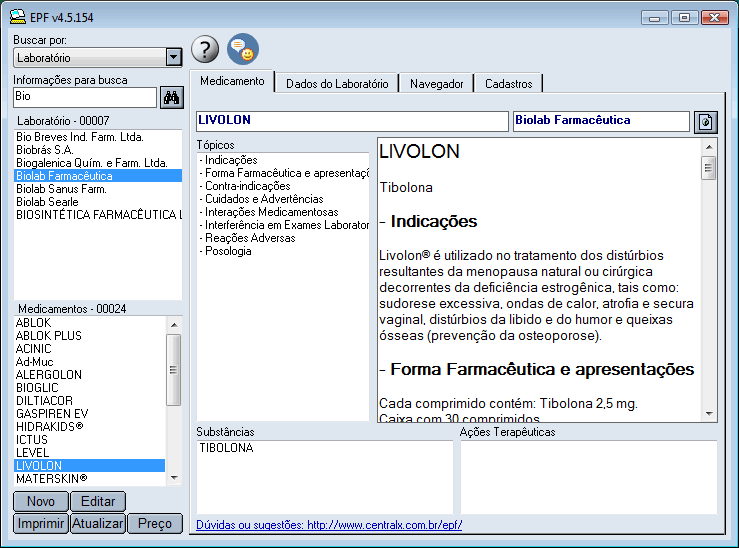Image resolution: width=739 pixels, height=548 pixels.
Task: Open the Dados do Laboratório tab
Action: pos(337,84)
